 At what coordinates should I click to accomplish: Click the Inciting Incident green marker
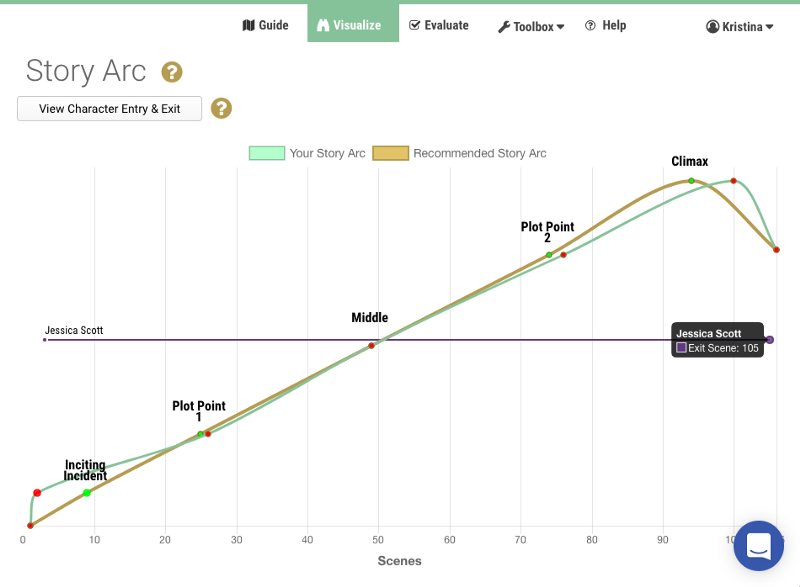pyautogui.click(x=87, y=492)
